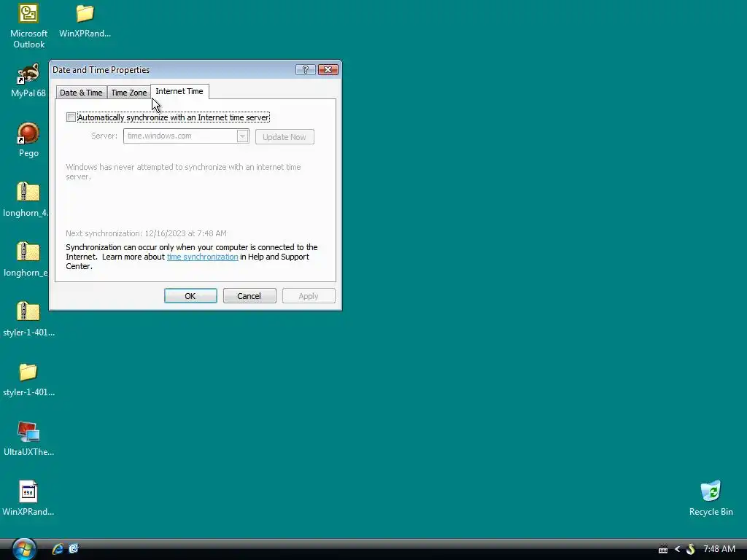Click the Update Now button
747x560 pixels.
coord(285,136)
